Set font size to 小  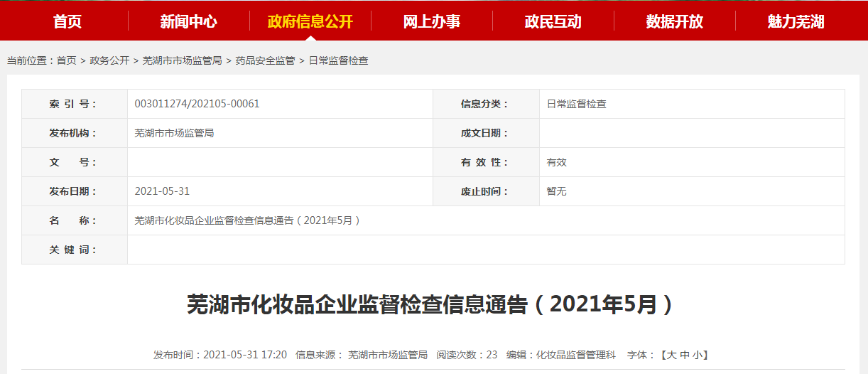697,355
